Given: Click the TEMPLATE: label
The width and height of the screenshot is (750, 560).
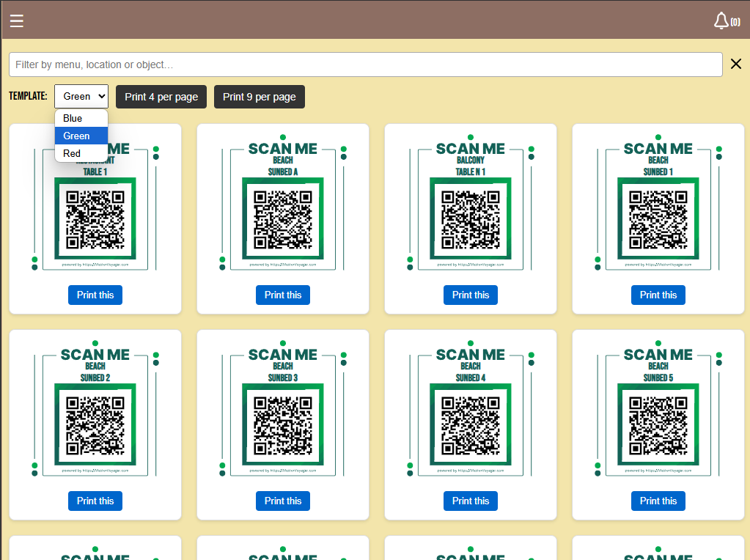Looking at the screenshot, I should coord(28,96).
